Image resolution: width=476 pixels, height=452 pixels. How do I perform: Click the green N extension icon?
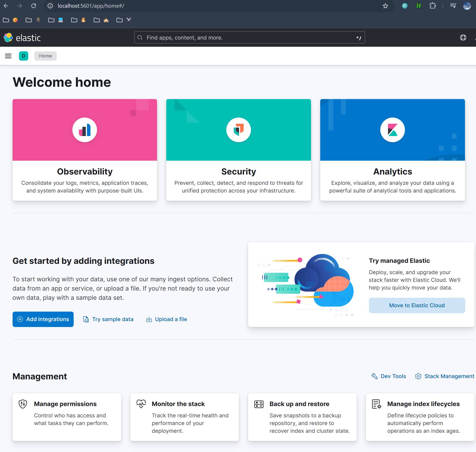[419, 6]
